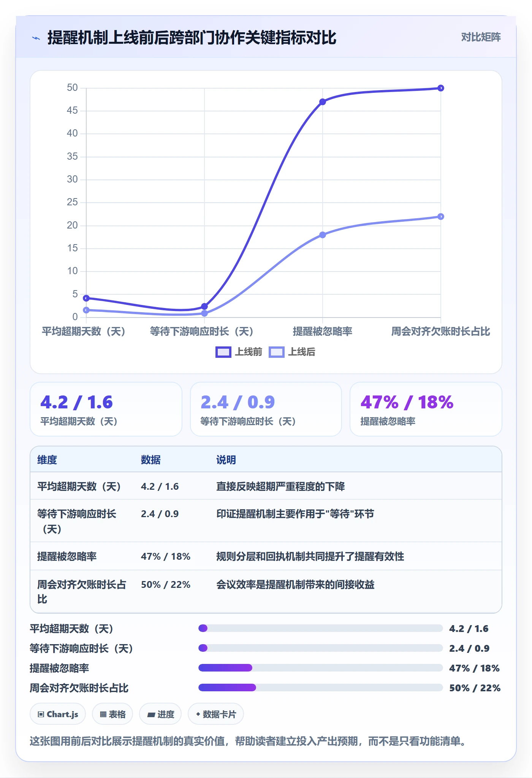
Task: Click the 对比矩阵 label in header
Action: 481,37
